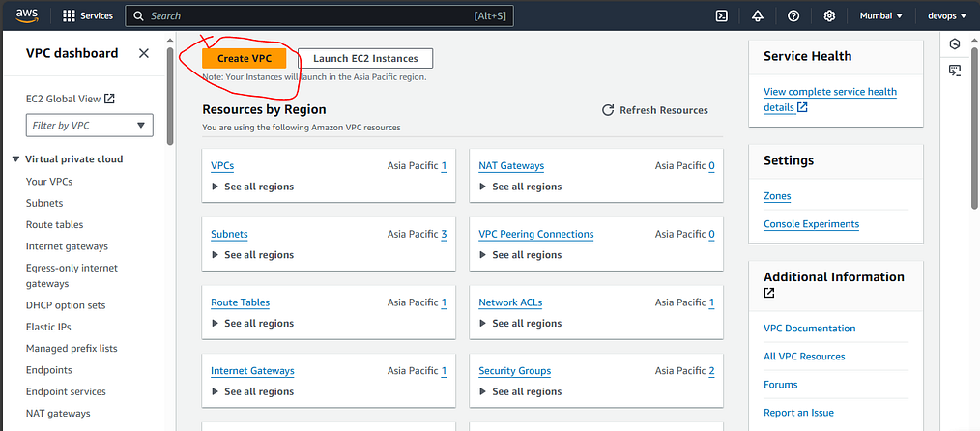
Task: Open Internet gateways in the sidebar
Action: point(67,246)
